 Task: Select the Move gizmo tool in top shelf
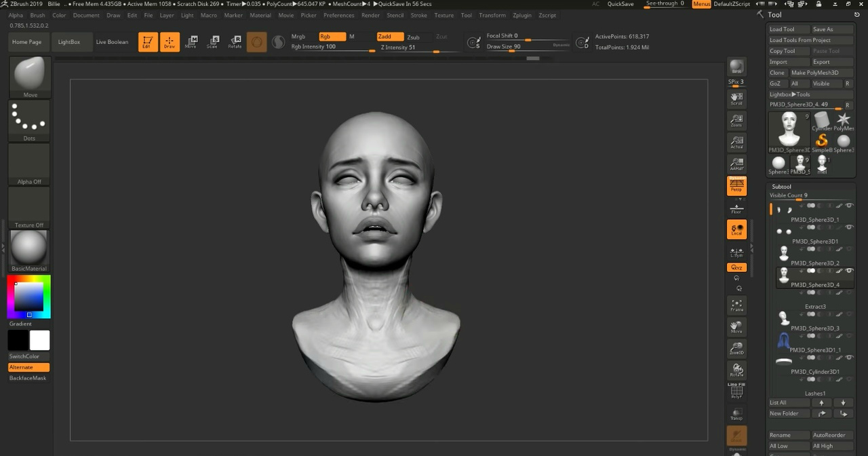tap(191, 42)
